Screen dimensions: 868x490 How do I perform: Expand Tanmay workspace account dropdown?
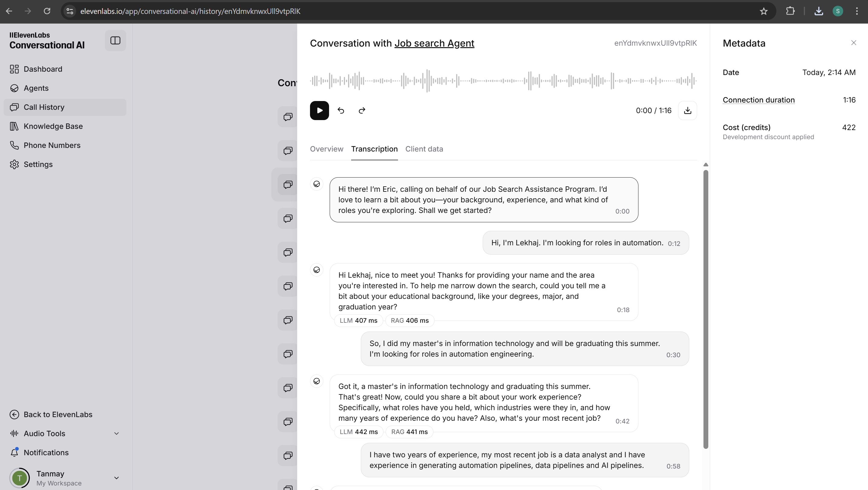click(x=116, y=478)
